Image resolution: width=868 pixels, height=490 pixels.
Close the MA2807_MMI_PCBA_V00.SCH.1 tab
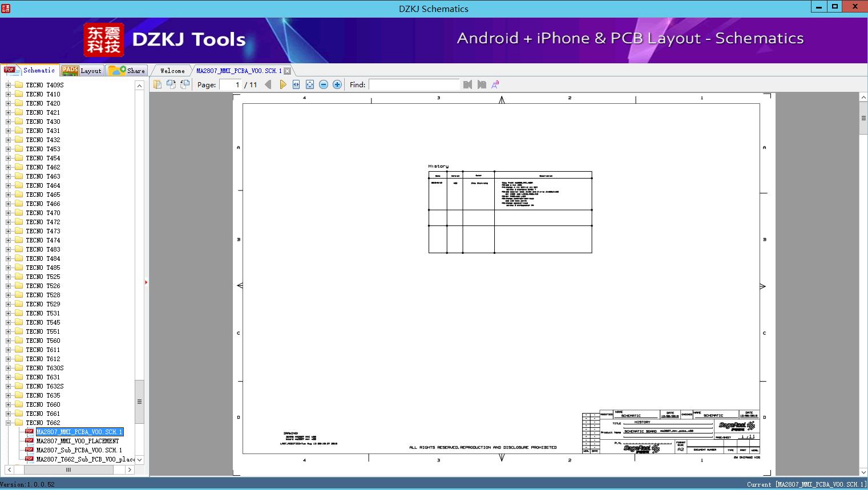tap(288, 71)
